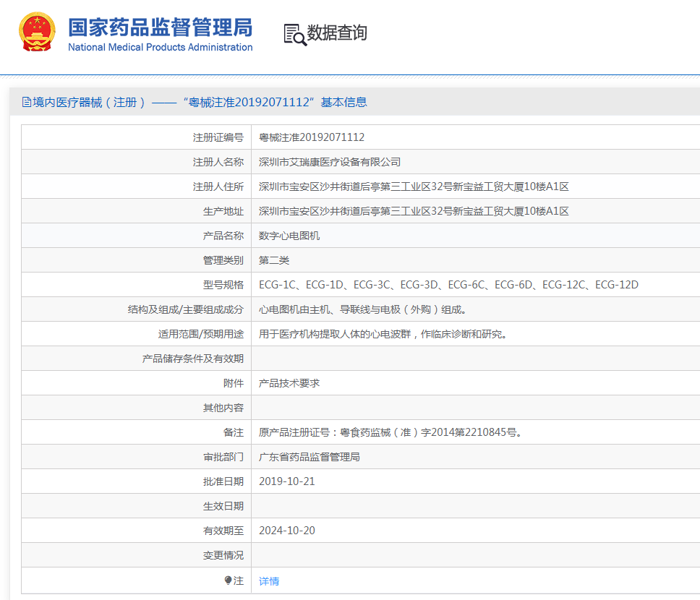The image size is (700, 600).
Task: Click the 管理类别 label
Action: [223, 260]
